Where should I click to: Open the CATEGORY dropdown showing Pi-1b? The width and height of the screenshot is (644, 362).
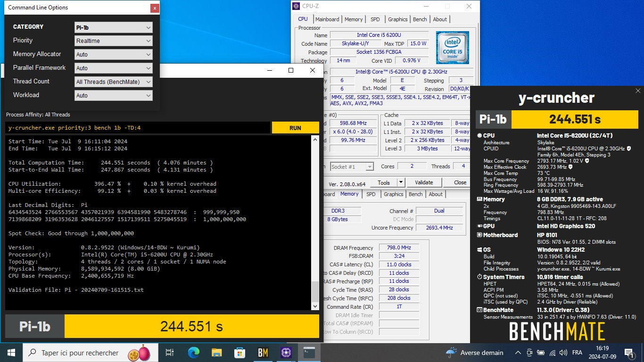coord(114,27)
